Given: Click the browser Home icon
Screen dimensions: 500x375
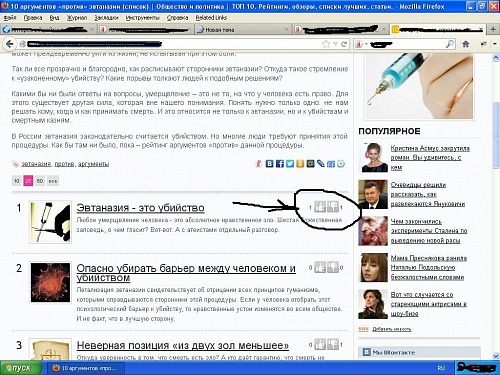Looking at the screenshot, I should (x=466, y=44).
